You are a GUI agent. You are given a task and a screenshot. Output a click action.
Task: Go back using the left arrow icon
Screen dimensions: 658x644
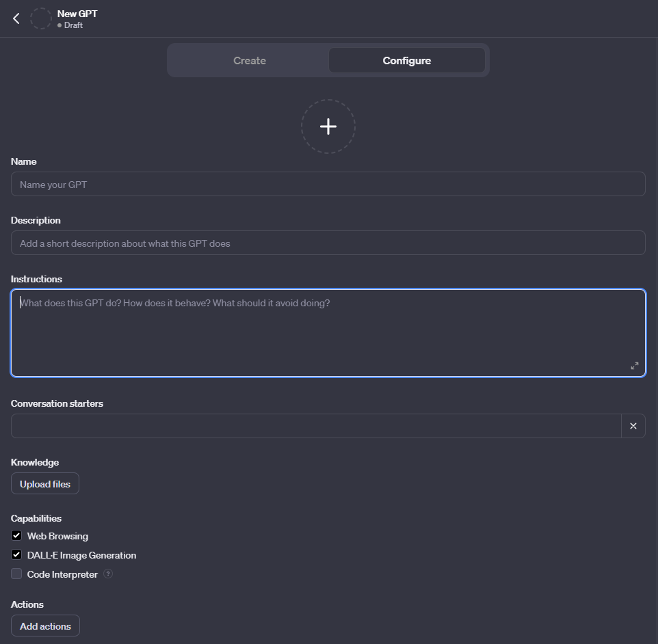[x=16, y=18]
